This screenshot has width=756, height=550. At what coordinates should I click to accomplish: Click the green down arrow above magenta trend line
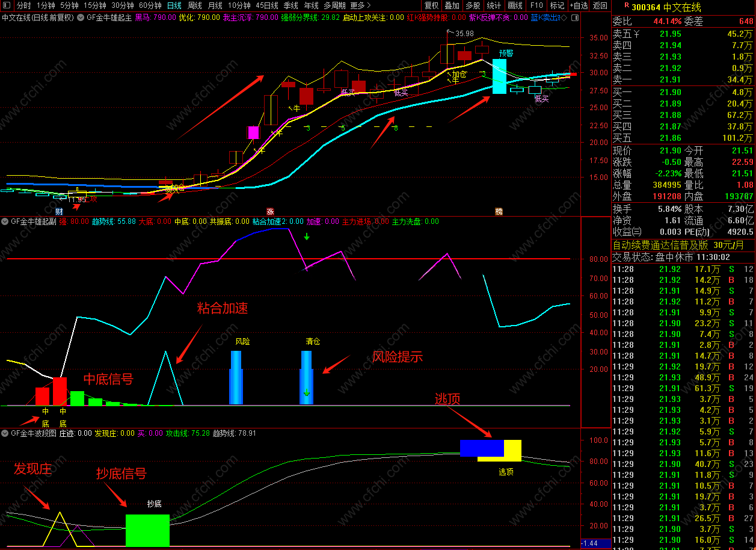point(307,236)
